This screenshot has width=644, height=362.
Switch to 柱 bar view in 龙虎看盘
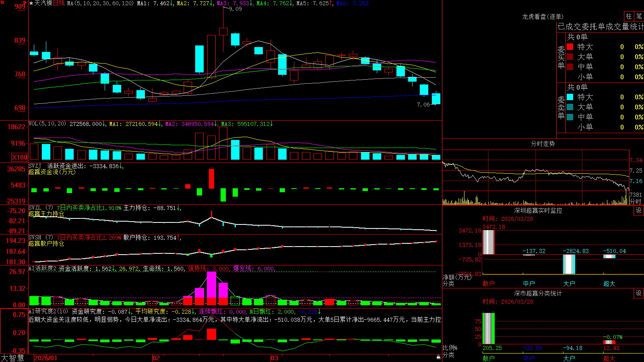(629, 16)
